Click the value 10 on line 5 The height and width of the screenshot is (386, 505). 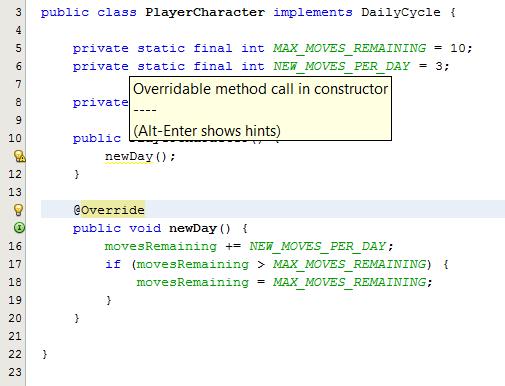[457, 48]
